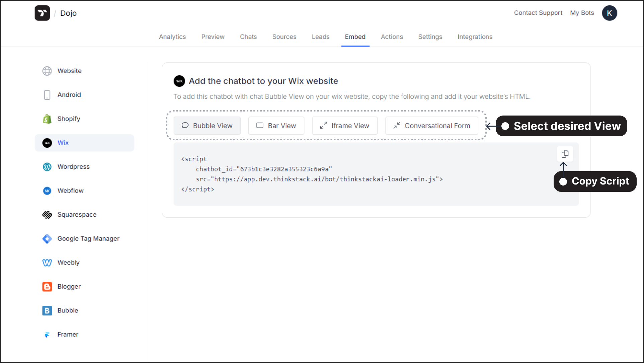Click the Weebly sidebar label
Viewport: 644px width, 363px height.
(x=69, y=263)
